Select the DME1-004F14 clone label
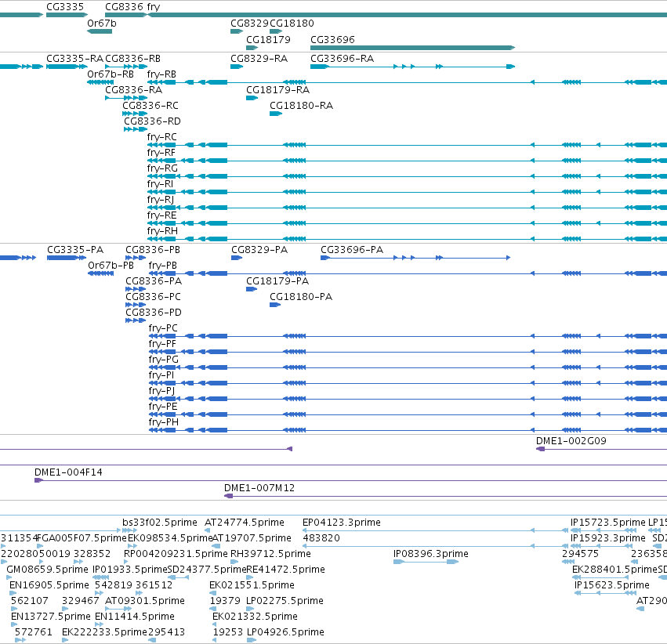Screen dimensions: 667x644 pyautogui.click(x=68, y=472)
